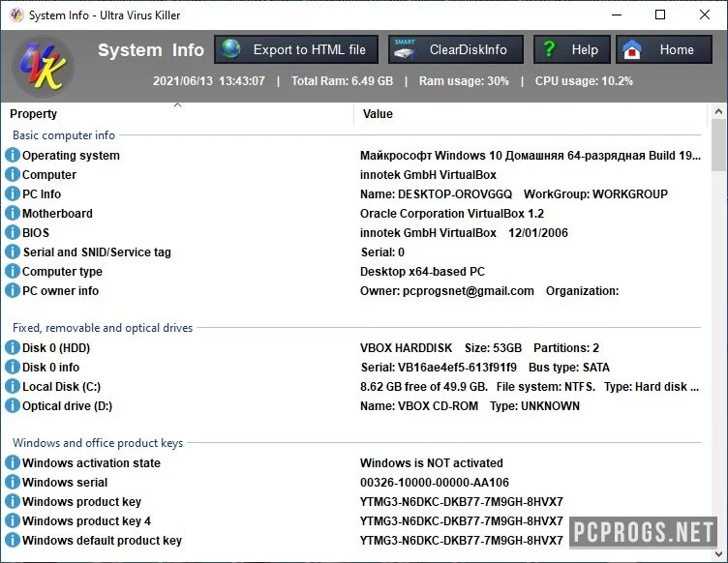Maximize the System Info window

point(660,15)
